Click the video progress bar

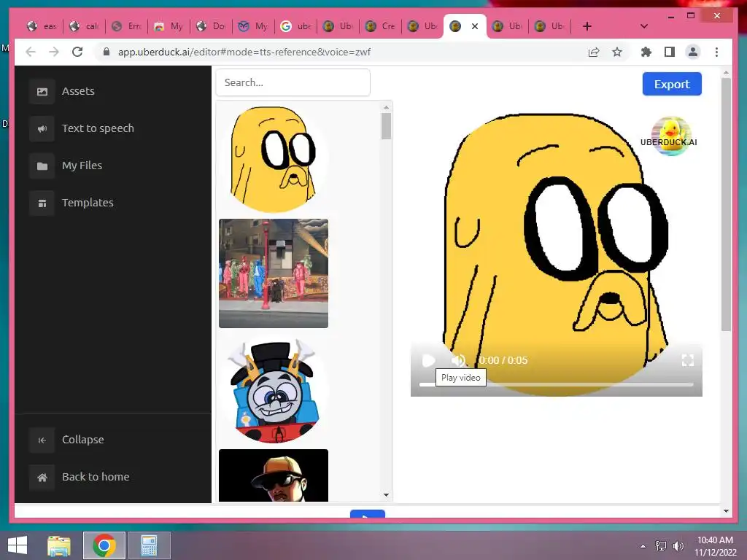[557, 384]
